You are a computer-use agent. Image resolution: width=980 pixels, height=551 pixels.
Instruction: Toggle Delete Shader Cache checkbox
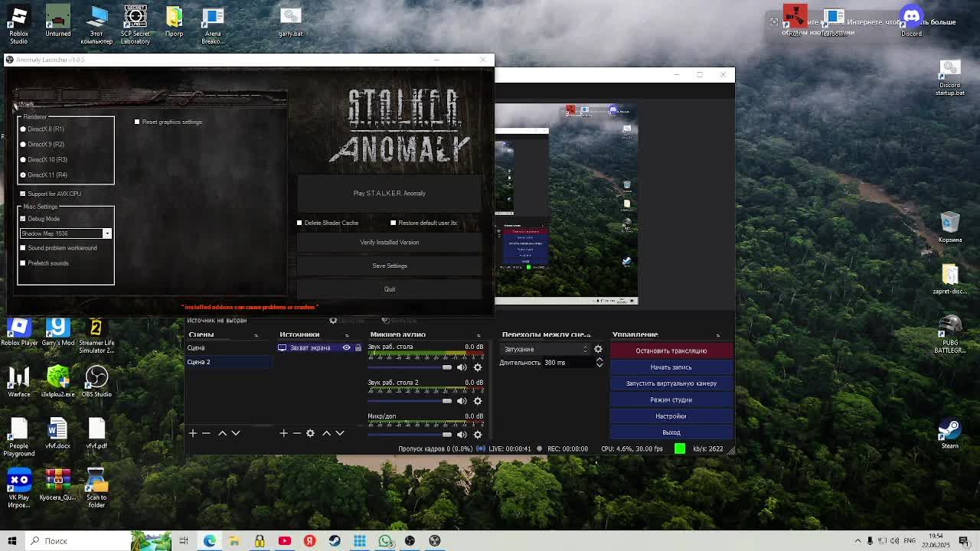[x=299, y=223]
